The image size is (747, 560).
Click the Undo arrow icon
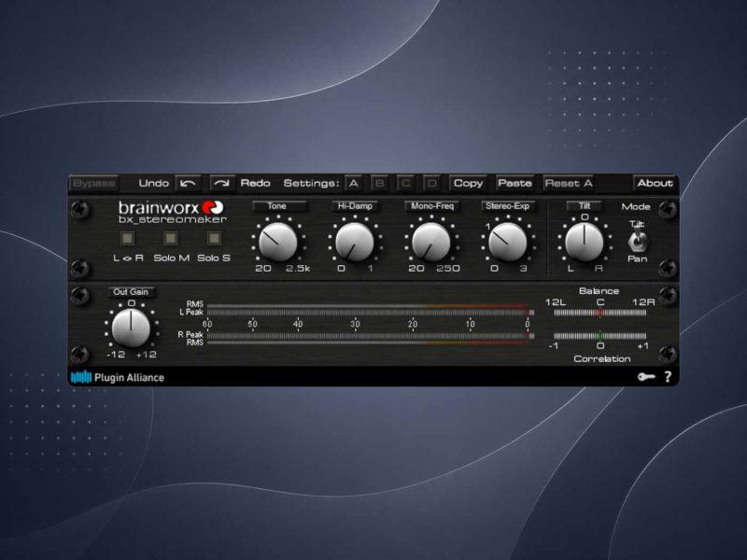[189, 183]
